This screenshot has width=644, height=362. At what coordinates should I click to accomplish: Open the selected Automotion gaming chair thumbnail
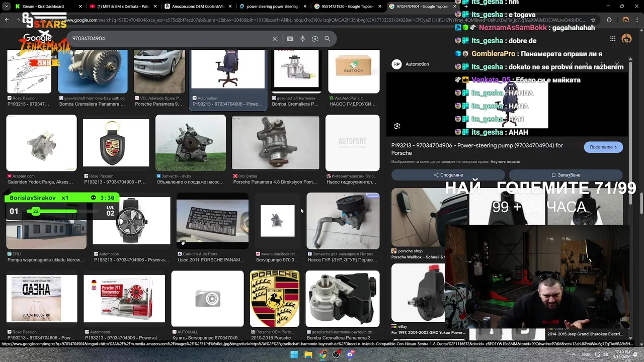pos(228,69)
